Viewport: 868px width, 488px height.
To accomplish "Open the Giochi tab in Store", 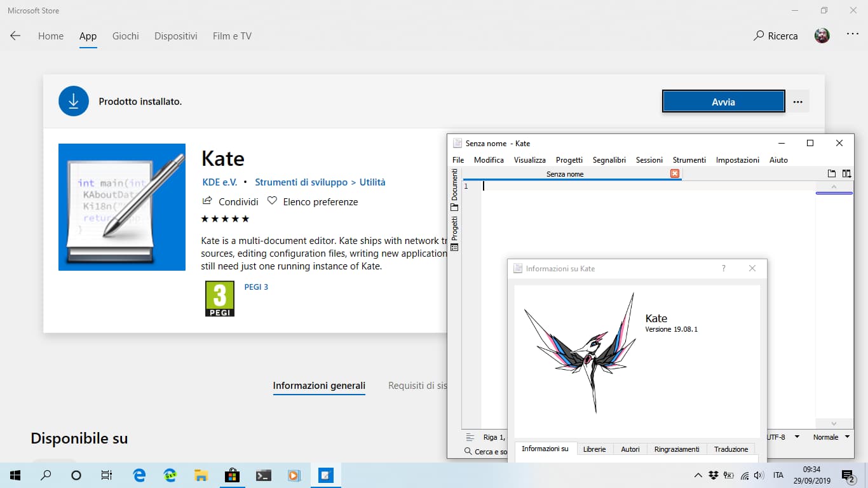I will (x=126, y=36).
